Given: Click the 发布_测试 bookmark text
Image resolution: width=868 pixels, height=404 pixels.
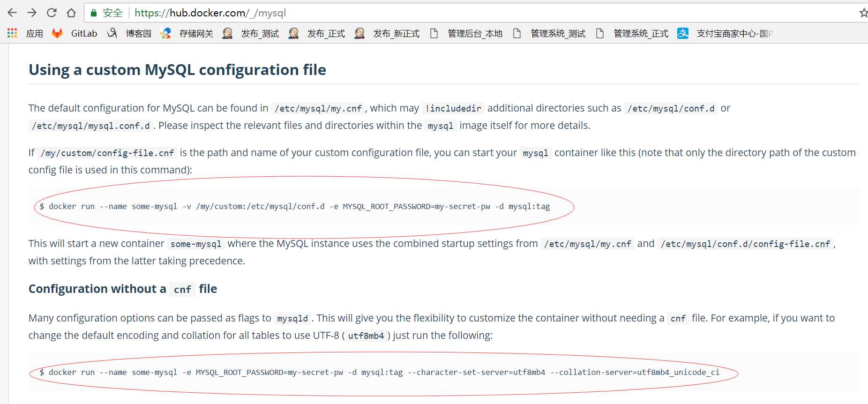Looking at the screenshot, I should [260, 34].
